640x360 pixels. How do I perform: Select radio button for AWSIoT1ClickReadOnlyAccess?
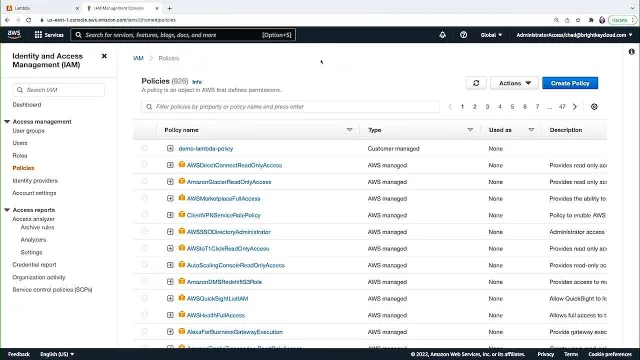click(x=144, y=248)
